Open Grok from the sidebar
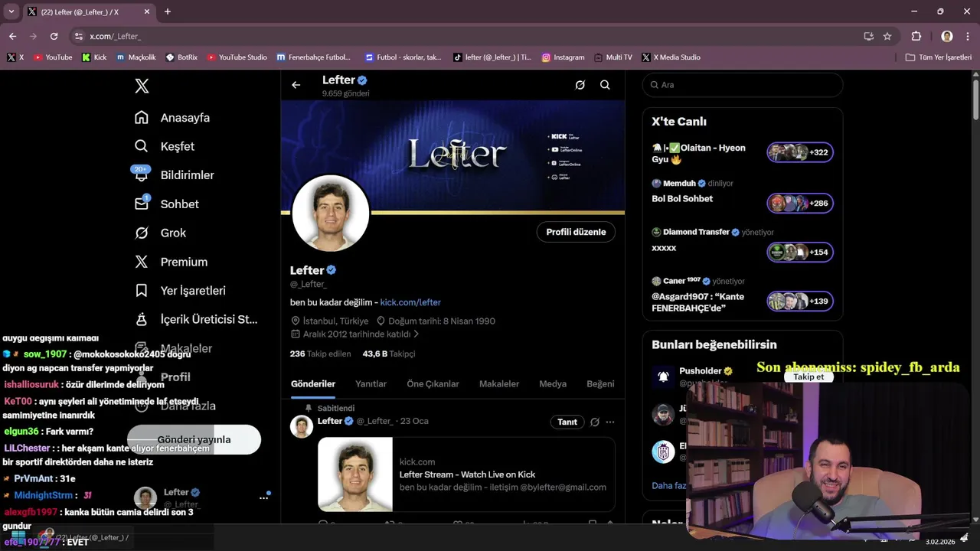 pyautogui.click(x=160, y=233)
